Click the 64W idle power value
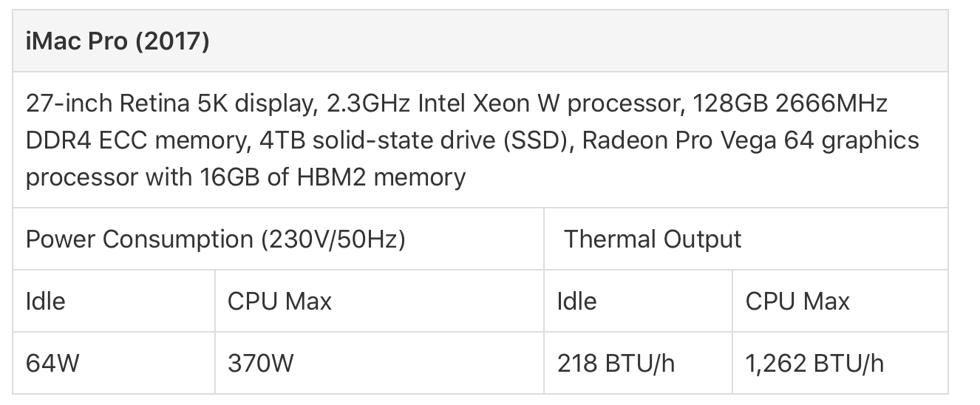The height and width of the screenshot is (405, 980). 52,364
